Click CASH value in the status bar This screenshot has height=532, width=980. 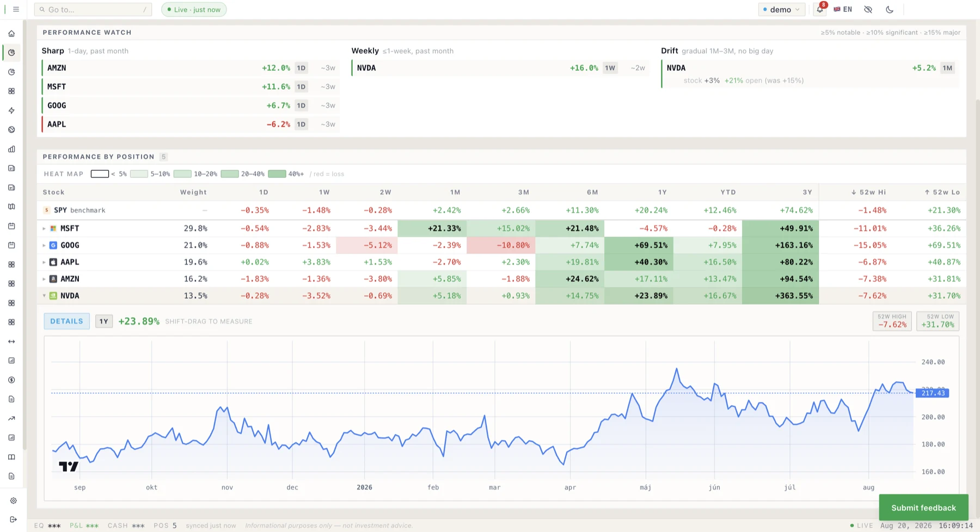pos(138,526)
